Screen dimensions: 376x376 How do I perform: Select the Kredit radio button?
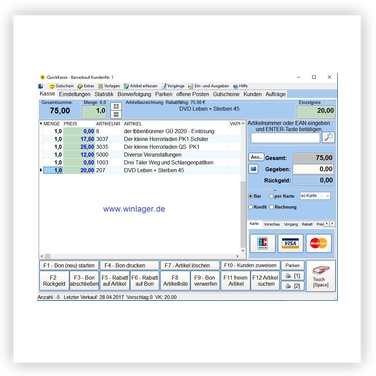[251, 207]
